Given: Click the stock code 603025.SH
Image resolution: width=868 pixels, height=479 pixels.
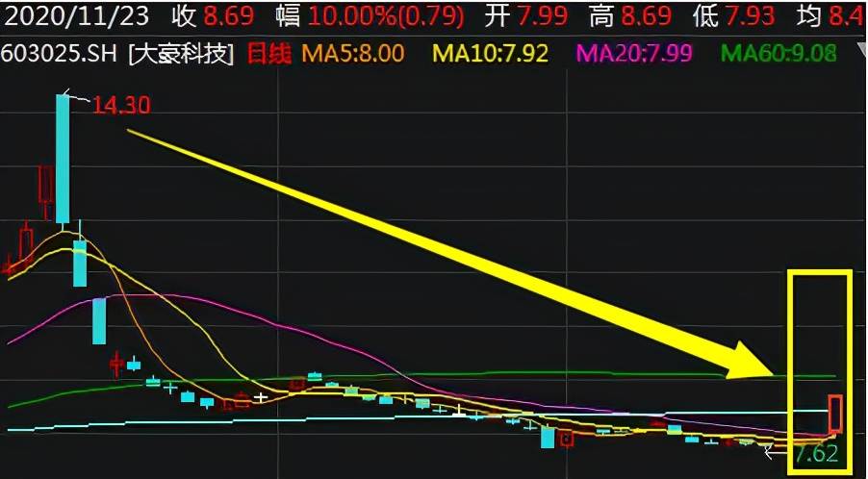Looking at the screenshot, I should [61, 54].
